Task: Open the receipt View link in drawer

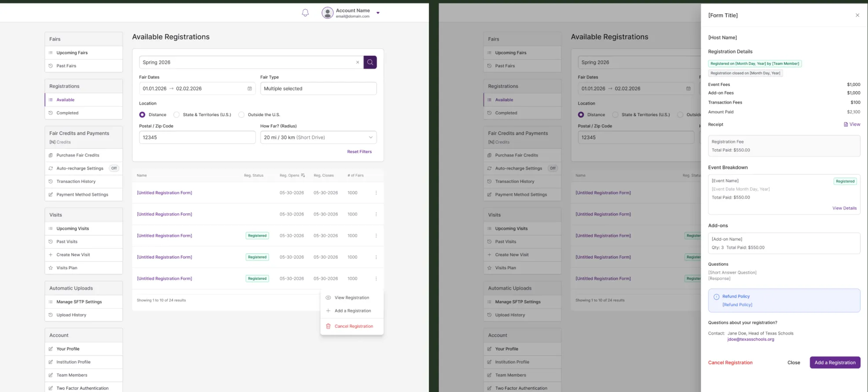Action: coord(852,125)
